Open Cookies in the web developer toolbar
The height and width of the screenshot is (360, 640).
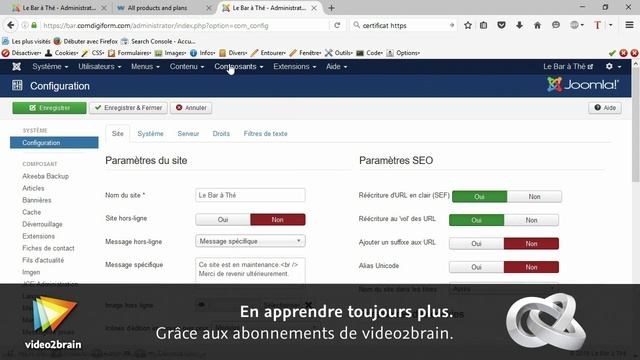[62, 53]
